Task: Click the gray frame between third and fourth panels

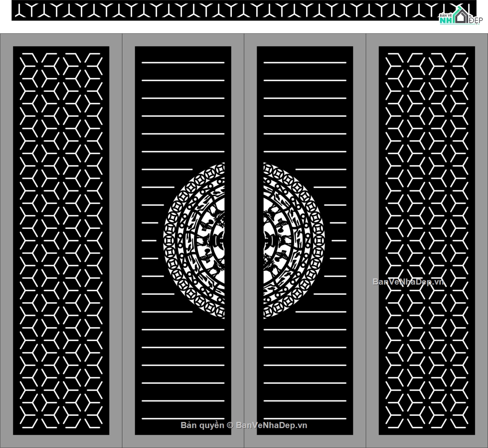Action: (366, 241)
